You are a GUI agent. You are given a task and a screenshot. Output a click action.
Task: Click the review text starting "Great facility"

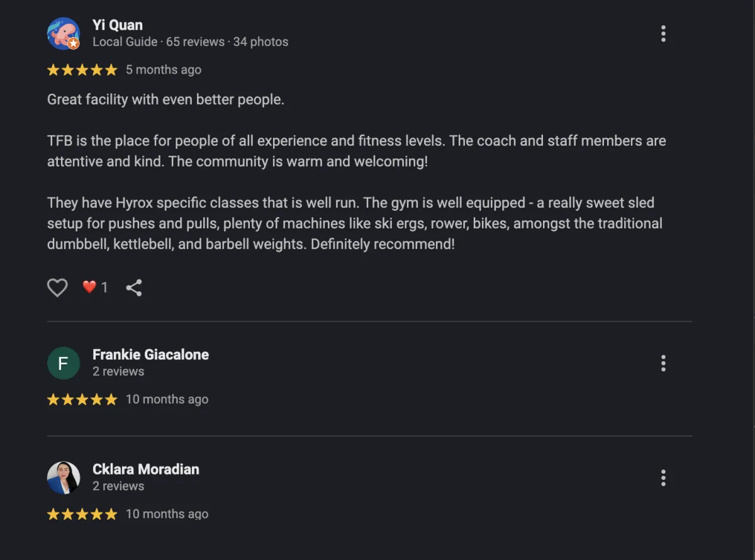tap(166, 100)
